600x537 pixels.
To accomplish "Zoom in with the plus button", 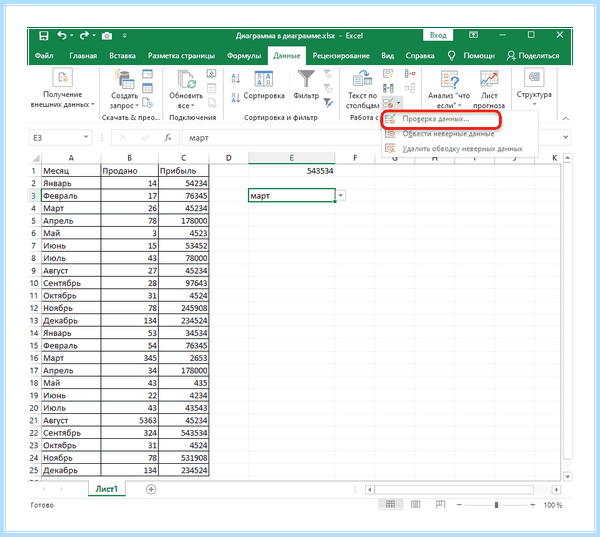I will (x=532, y=505).
